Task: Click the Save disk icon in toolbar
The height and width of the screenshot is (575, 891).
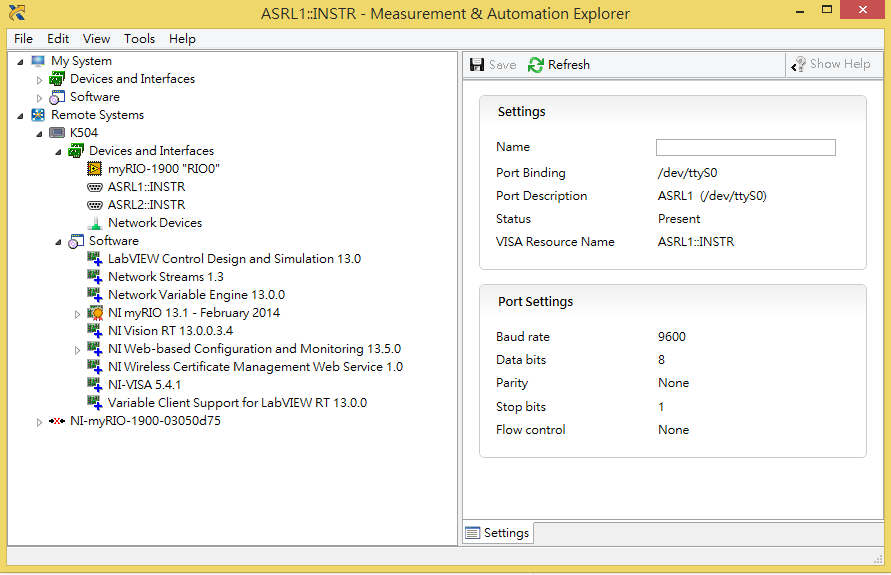Action: point(477,65)
